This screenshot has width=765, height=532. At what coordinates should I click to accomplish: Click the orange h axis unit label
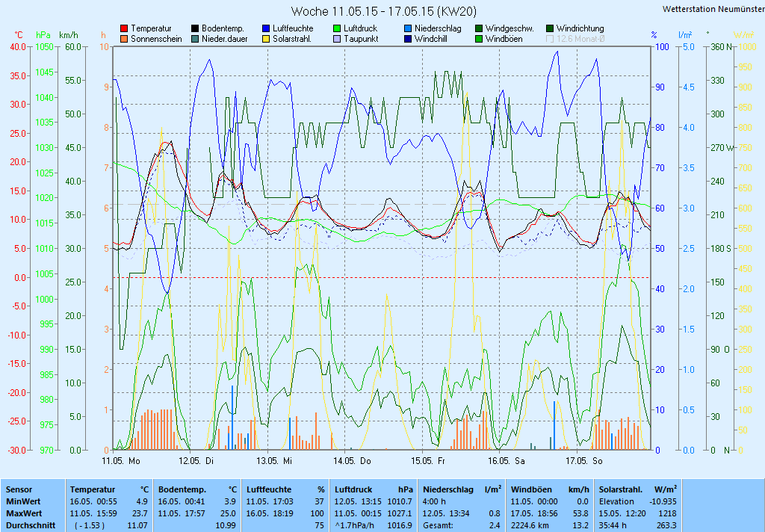click(103, 35)
